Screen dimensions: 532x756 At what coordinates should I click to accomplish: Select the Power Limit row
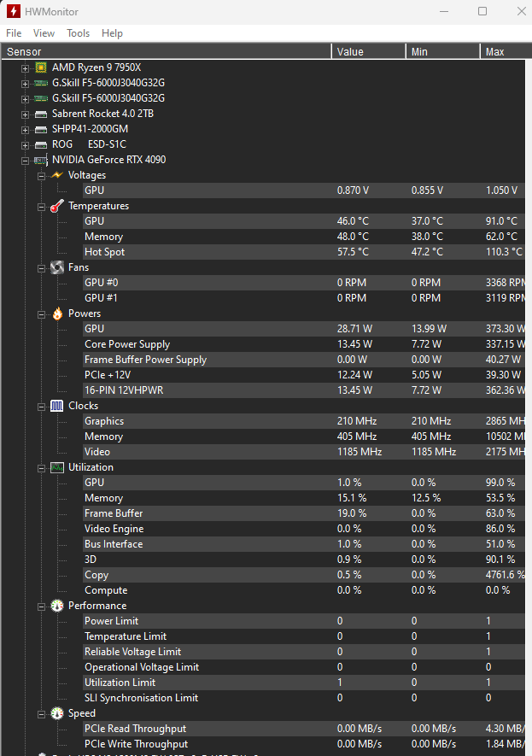(304, 621)
